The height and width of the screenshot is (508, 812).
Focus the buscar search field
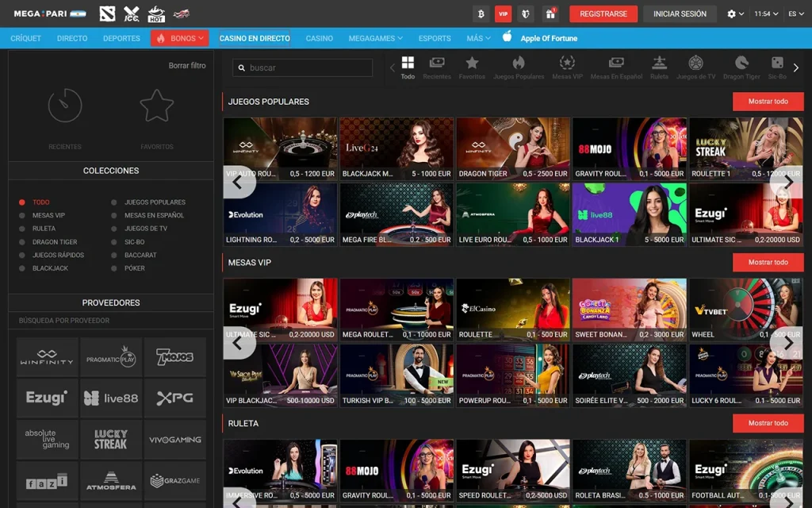302,68
